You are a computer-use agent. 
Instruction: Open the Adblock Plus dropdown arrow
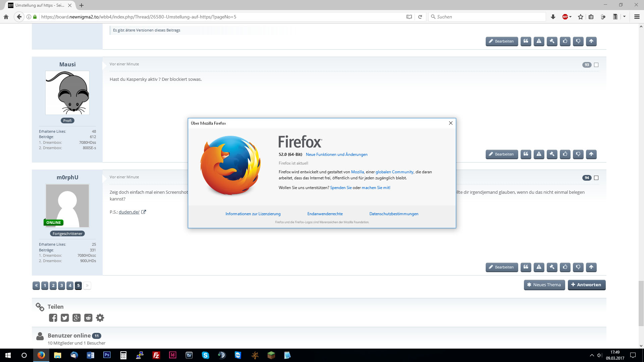point(571,17)
